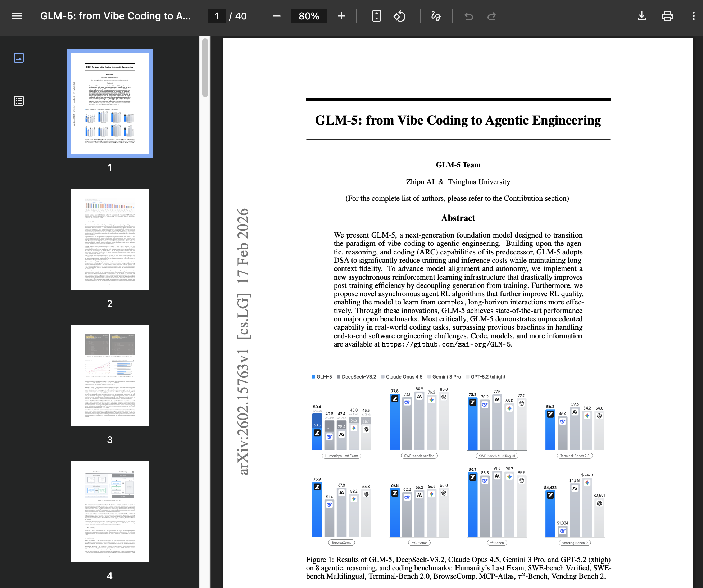
Task: Print the document
Action: [x=667, y=16]
